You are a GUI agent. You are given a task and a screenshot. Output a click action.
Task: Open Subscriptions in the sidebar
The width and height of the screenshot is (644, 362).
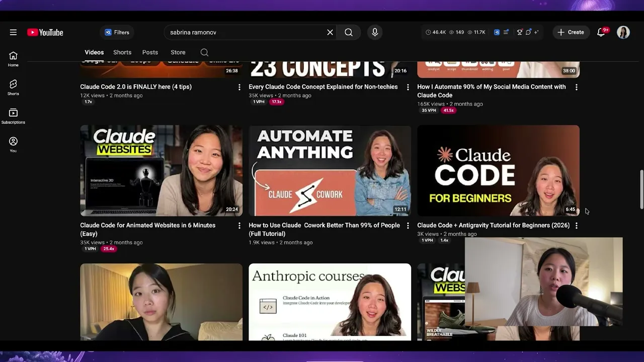[x=13, y=116]
